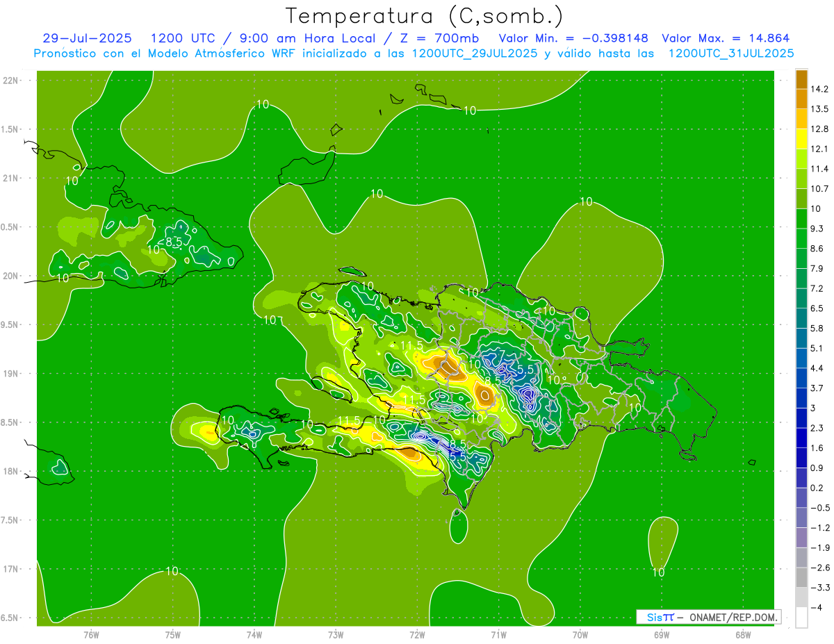Screen dimensions: 834x644
Task: Click the '10.7' color bar label
Action: click(x=820, y=189)
